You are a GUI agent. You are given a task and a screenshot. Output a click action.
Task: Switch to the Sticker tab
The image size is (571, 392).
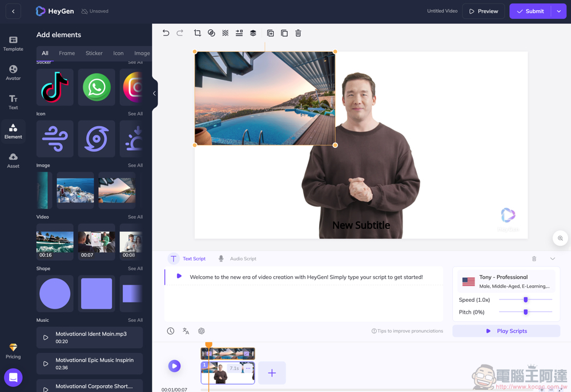point(94,53)
